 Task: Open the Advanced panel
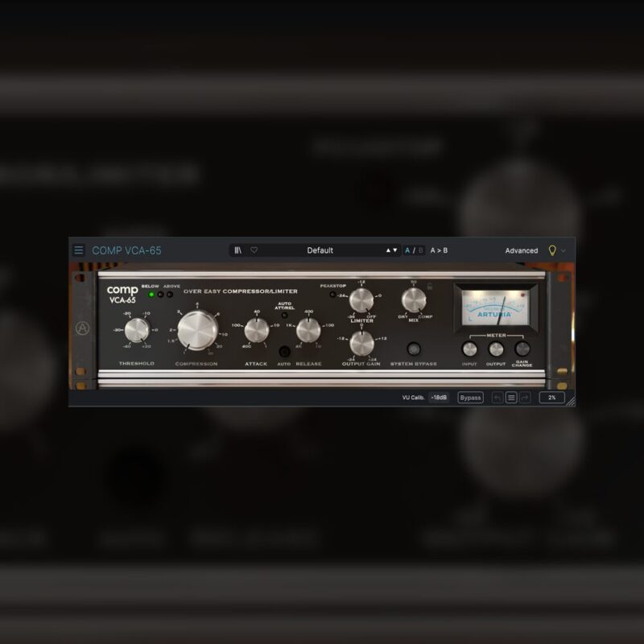[x=521, y=250]
